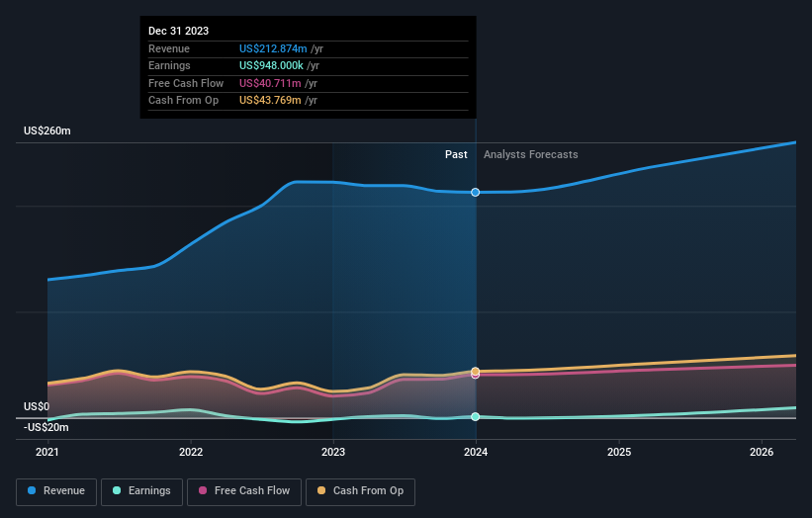Click the teal Earnings data point at 2024

(x=476, y=416)
